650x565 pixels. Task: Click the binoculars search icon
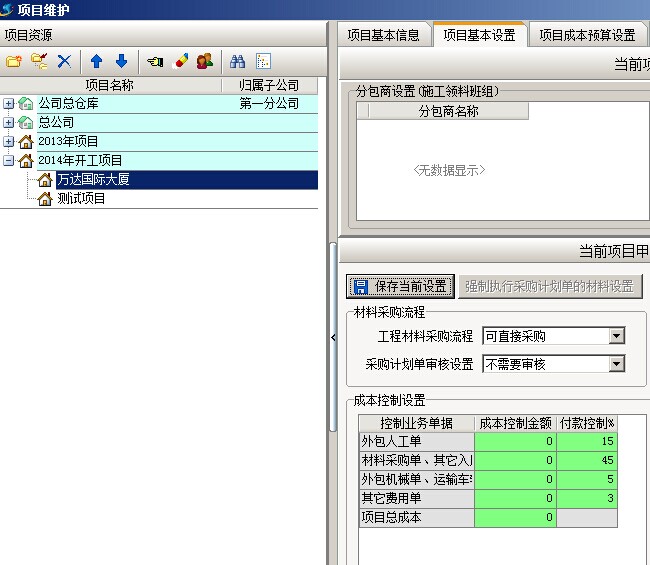click(x=238, y=61)
